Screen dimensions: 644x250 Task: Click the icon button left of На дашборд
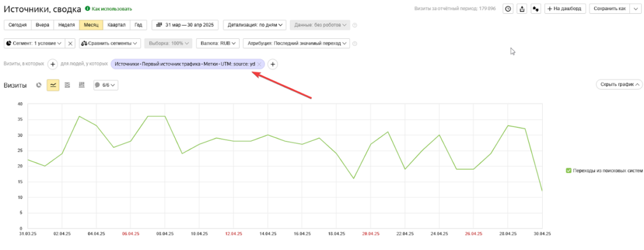click(x=536, y=9)
